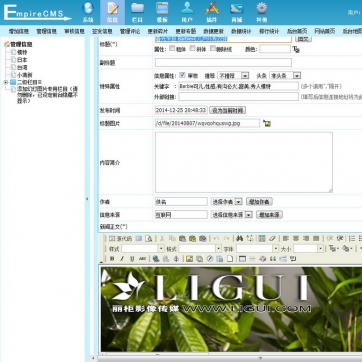The width and height of the screenshot is (362, 362).
Task: Click the Center align icon
Action: [x=296, y=239]
